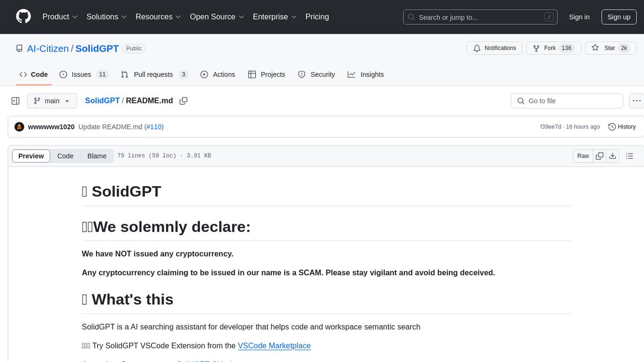Expand the file tree side panel
The width and height of the screenshot is (644, 362).
pos(16,101)
